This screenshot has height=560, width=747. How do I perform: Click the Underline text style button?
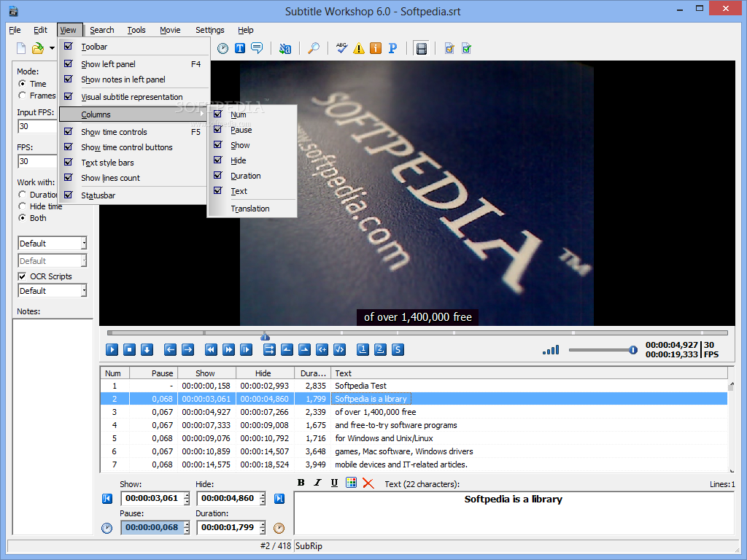point(334,483)
